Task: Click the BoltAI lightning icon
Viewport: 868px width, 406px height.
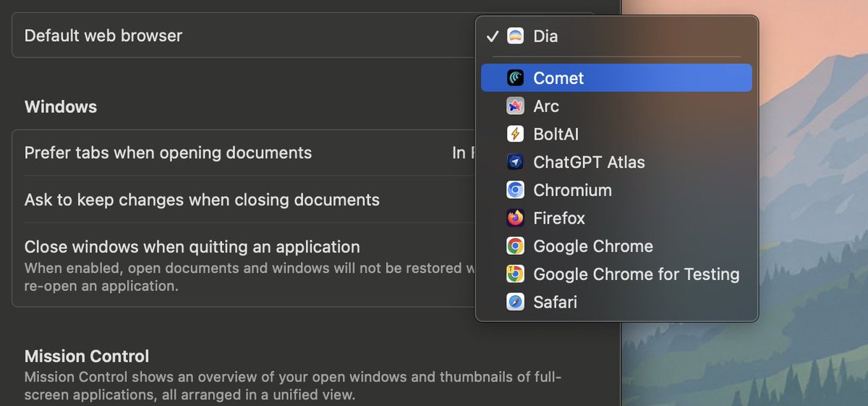Action: pos(515,134)
